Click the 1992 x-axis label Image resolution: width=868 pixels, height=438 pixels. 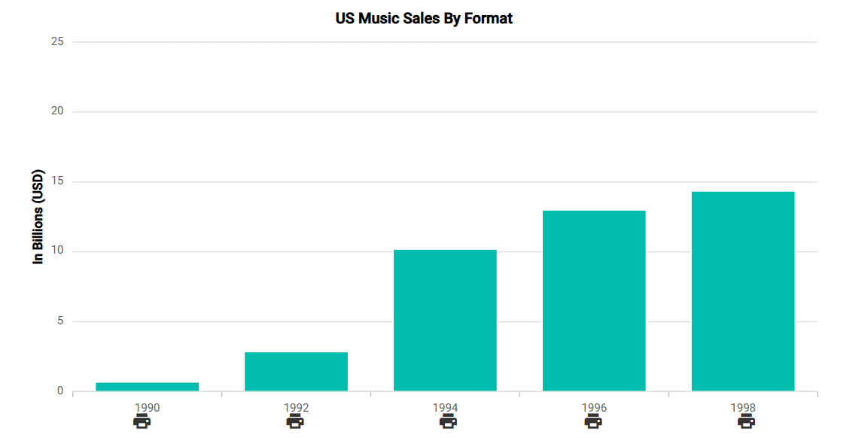296,407
